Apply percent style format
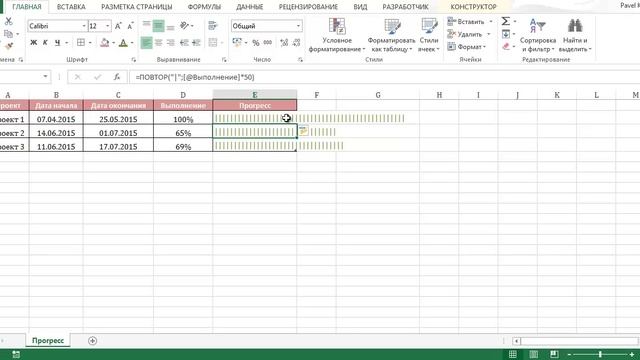The width and height of the screenshot is (640, 360). pyautogui.click(x=256, y=42)
